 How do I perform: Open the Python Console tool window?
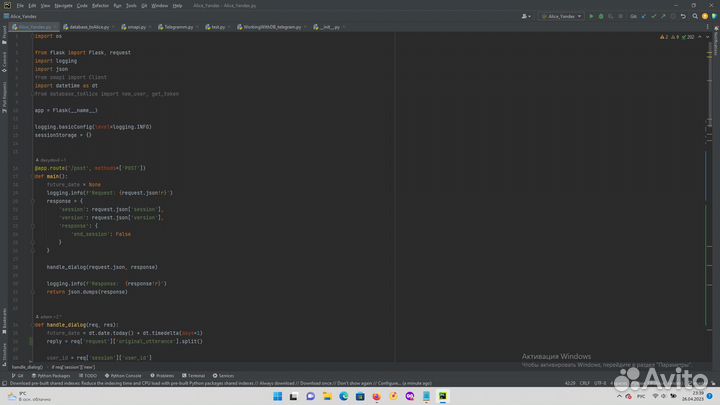[x=123, y=376]
